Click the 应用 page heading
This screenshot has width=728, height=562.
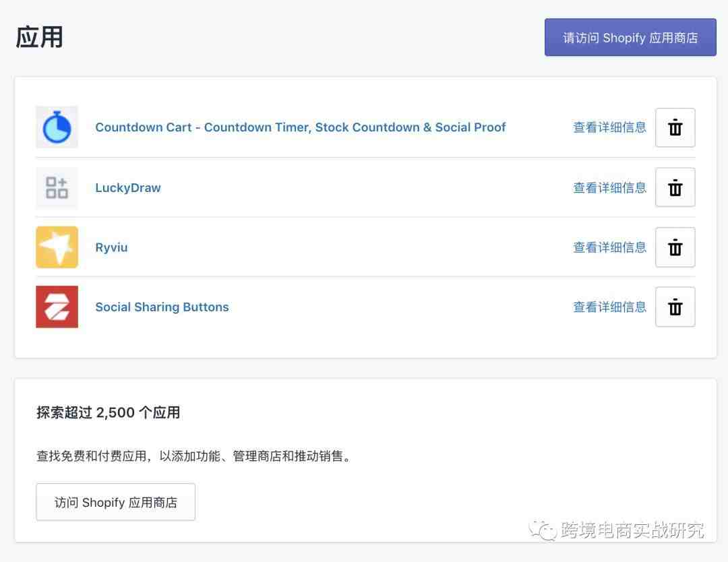[40, 37]
